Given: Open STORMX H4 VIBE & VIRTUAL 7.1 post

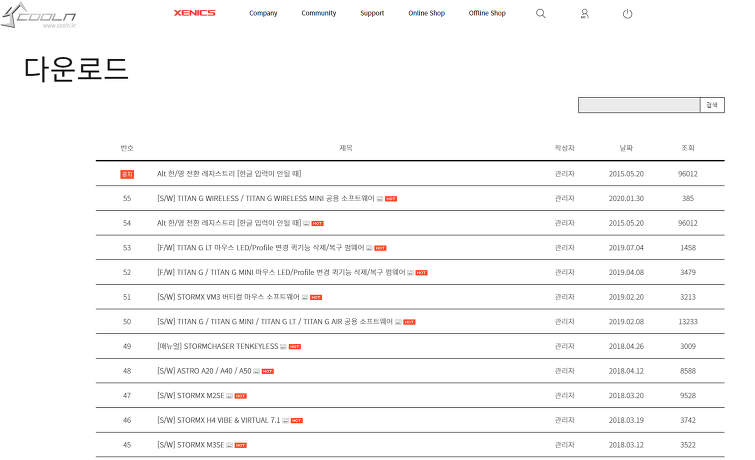Looking at the screenshot, I should pyautogui.click(x=219, y=420).
